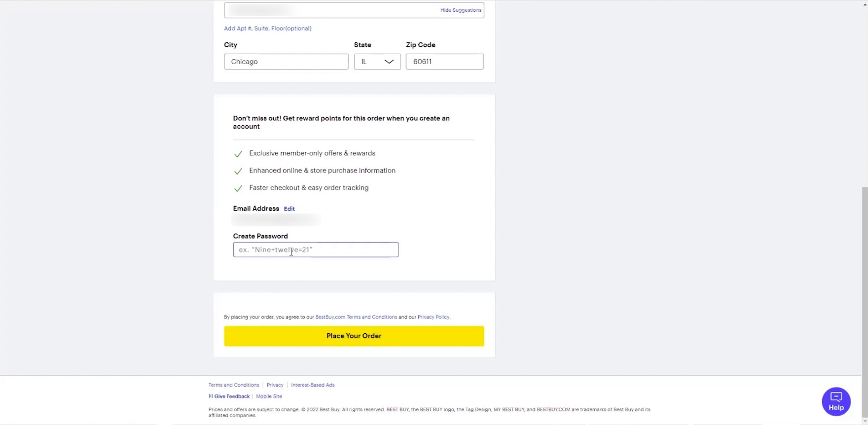This screenshot has width=868, height=425.
Task: Click the scrollbar down arrow
Action: (x=865, y=421)
